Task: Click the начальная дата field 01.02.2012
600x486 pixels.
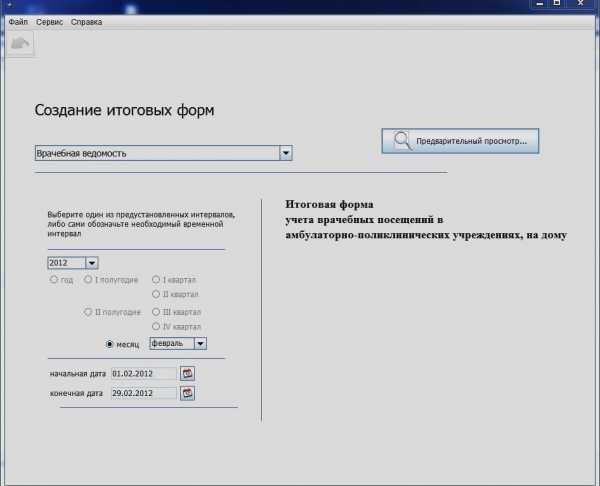Action: click(x=144, y=373)
